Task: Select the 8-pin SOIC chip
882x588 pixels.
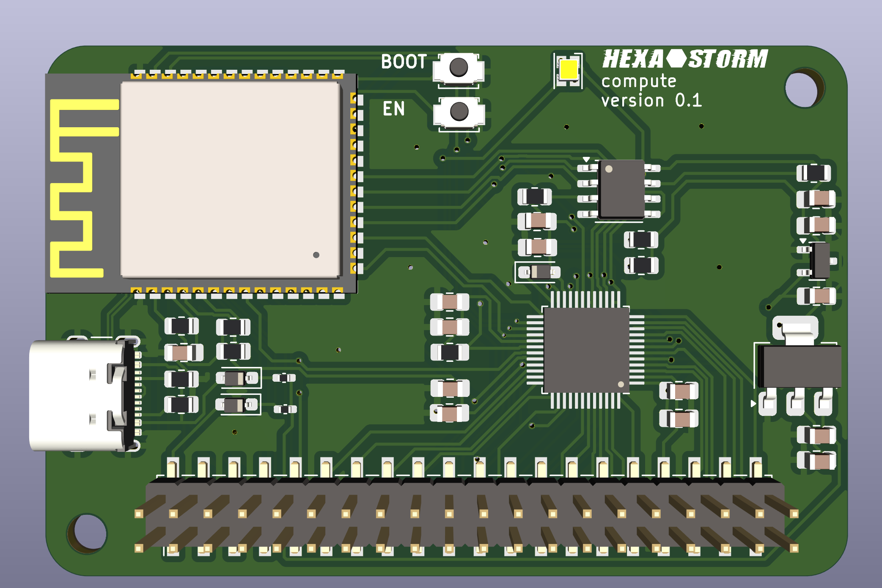Action: [x=619, y=189]
